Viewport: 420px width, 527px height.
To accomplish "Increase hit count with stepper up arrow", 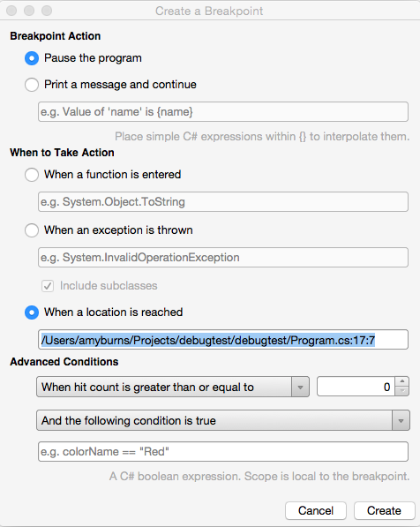I will pos(402,382).
